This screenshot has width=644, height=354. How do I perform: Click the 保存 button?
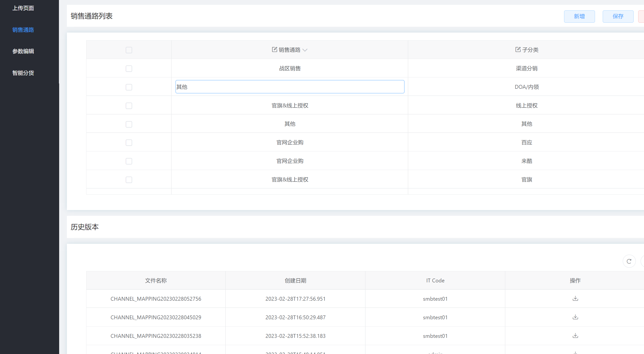618,16
